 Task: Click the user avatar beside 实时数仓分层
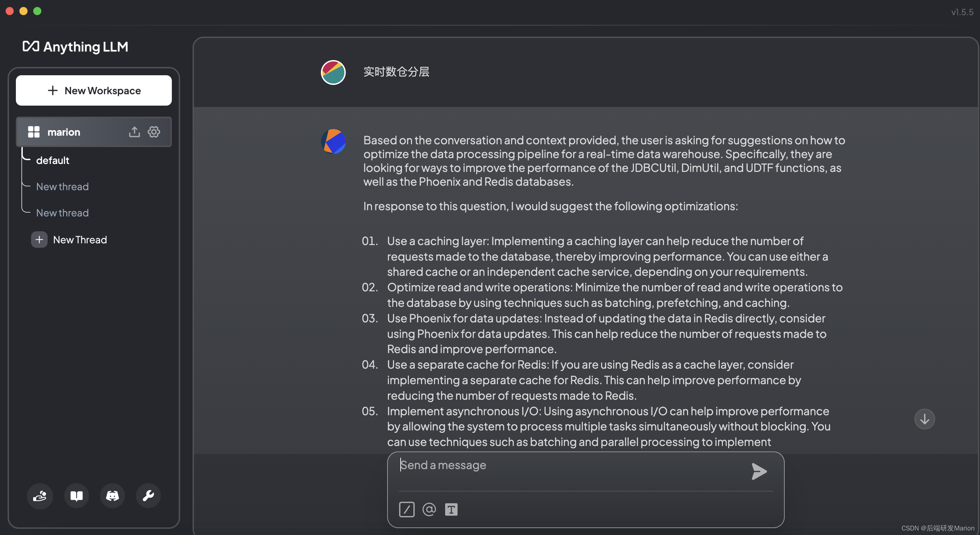pos(333,72)
